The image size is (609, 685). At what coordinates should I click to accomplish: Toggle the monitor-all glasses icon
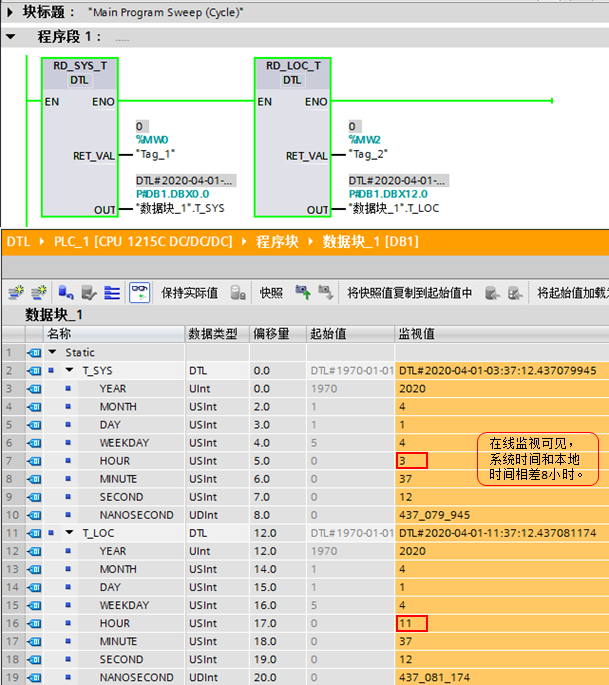pyautogui.click(x=140, y=292)
